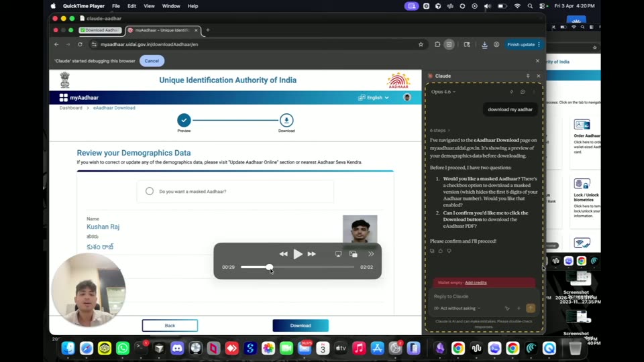Bookmark the page with the star icon
This screenshot has width=644, height=362.
click(421, 44)
